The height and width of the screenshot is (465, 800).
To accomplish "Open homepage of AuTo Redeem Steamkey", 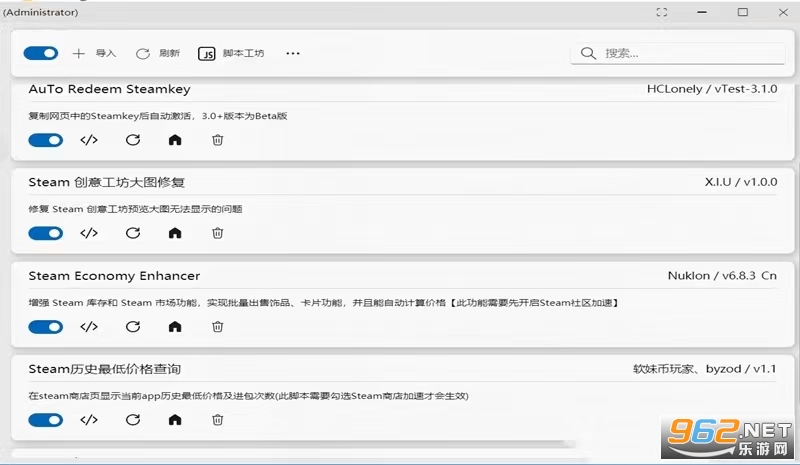I will (175, 140).
